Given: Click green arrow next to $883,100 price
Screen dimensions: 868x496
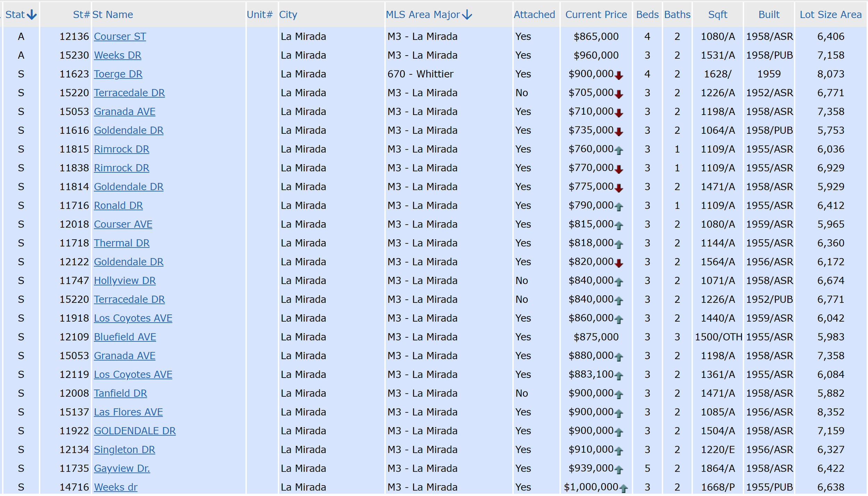Looking at the screenshot, I should tap(619, 376).
